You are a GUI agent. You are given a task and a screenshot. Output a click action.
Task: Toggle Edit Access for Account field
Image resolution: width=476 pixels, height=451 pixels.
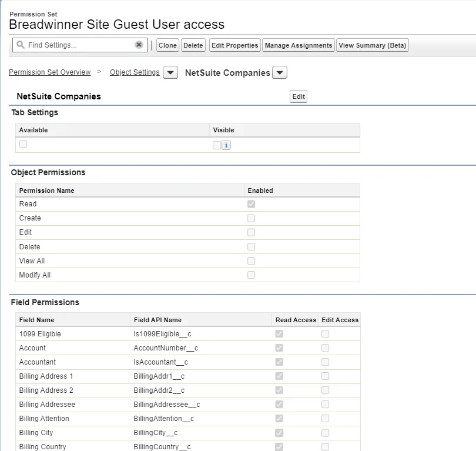coord(325,348)
